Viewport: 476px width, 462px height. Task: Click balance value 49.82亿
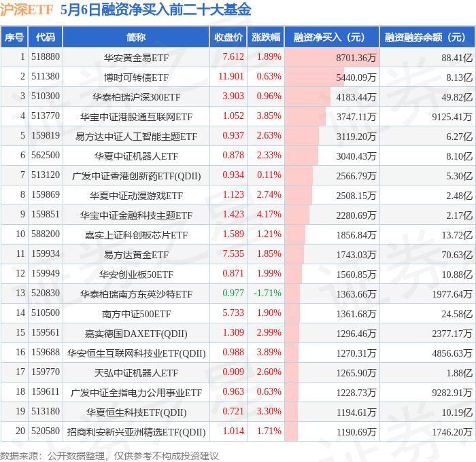tap(457, 97)
